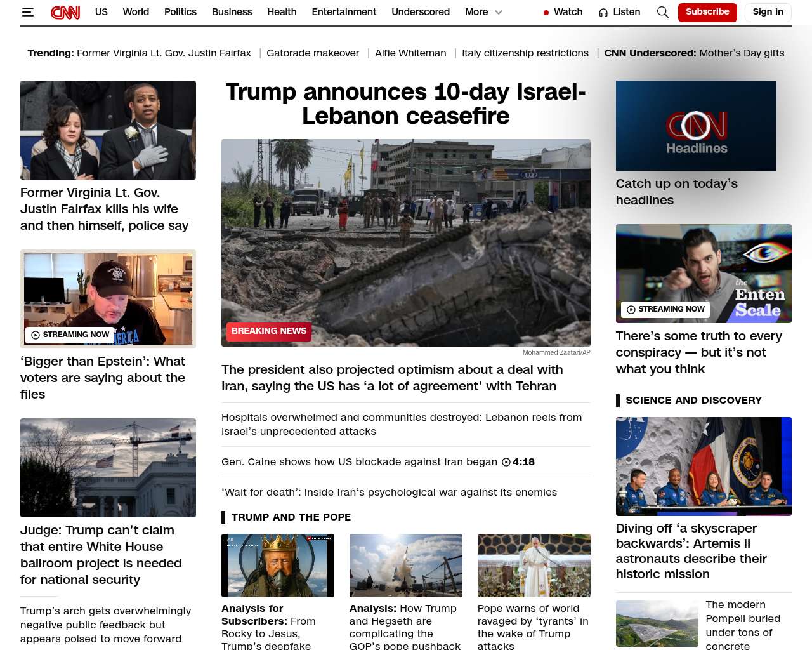Read the Trump Israel-Lebanon ceasefire headline
This screenshot has height=650, width=812.
(405, 104)
